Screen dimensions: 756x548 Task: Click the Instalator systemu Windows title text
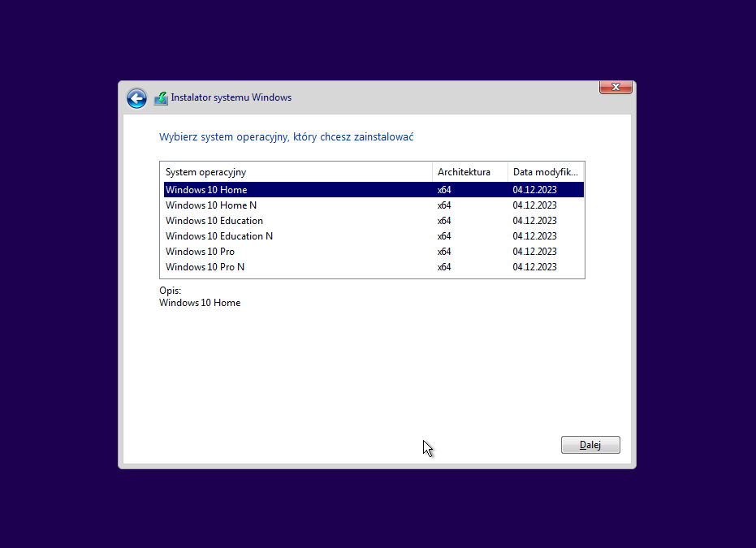tap(231, 97)
